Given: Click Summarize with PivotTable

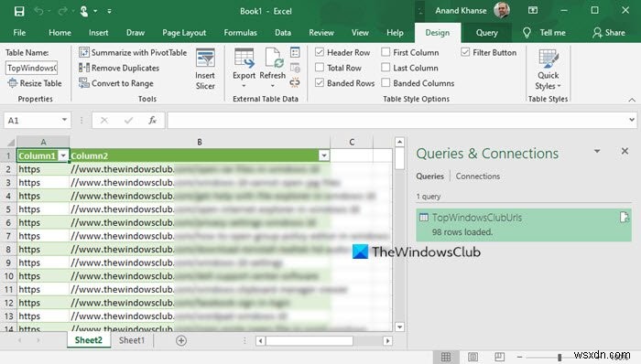Looking at the screenshot, I should coord(133,53).
